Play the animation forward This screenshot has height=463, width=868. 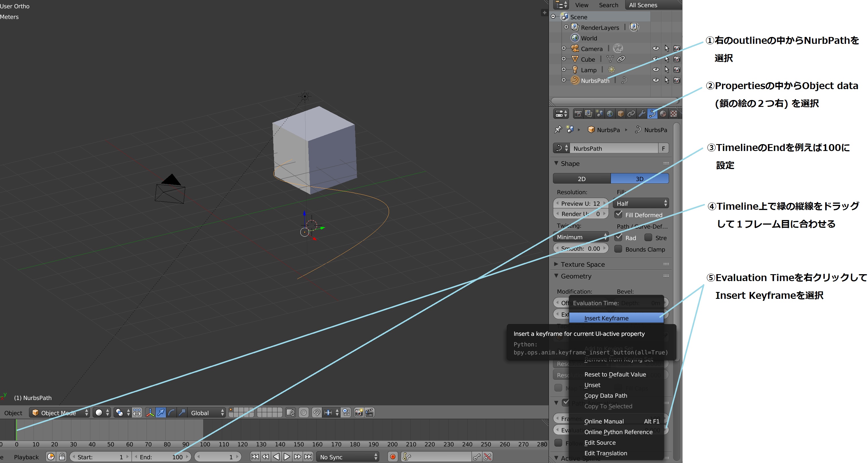(x=287, y=457)
